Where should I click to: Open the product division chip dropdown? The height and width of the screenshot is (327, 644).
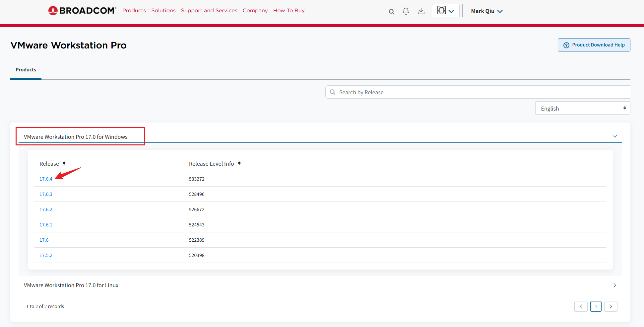point(446,11)
